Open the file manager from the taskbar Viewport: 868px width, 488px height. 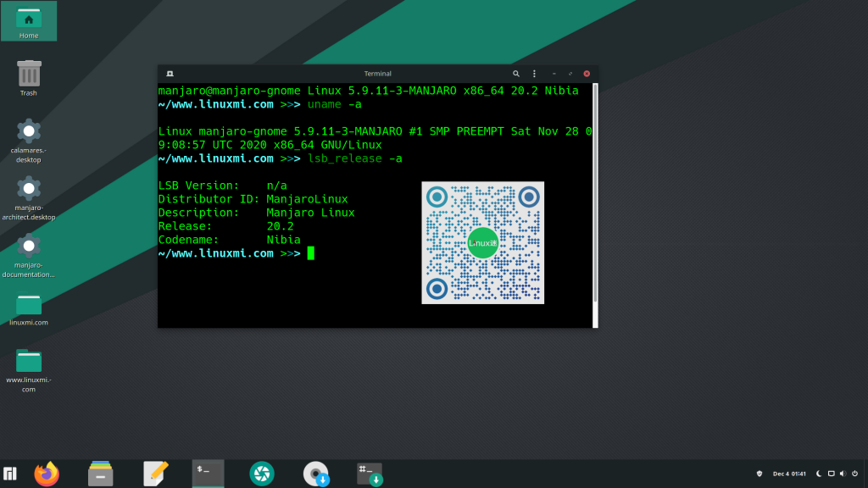(x=100, y=474)
